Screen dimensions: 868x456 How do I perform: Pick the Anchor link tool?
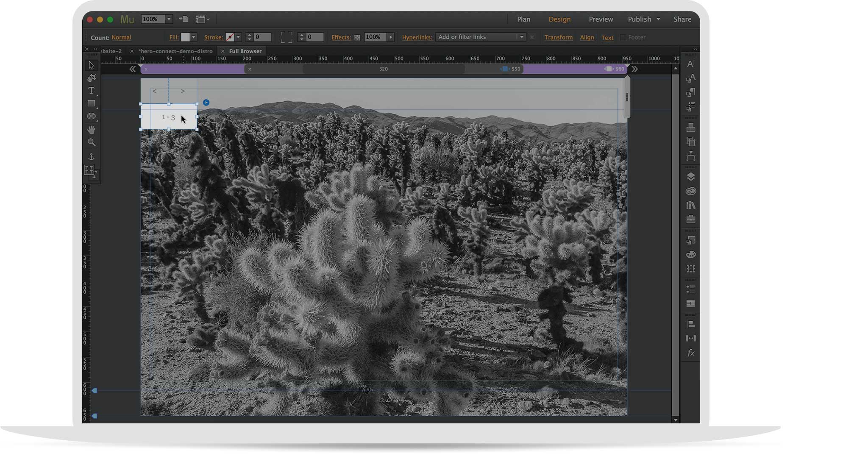pyautogui.click(x=91, y=156)
